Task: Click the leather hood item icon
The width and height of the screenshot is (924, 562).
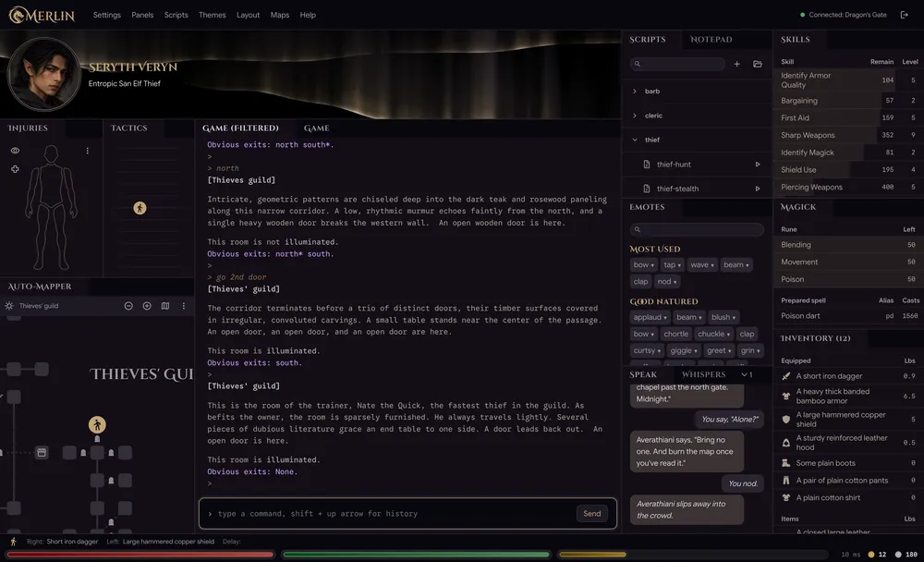Action: pos(785,442)
